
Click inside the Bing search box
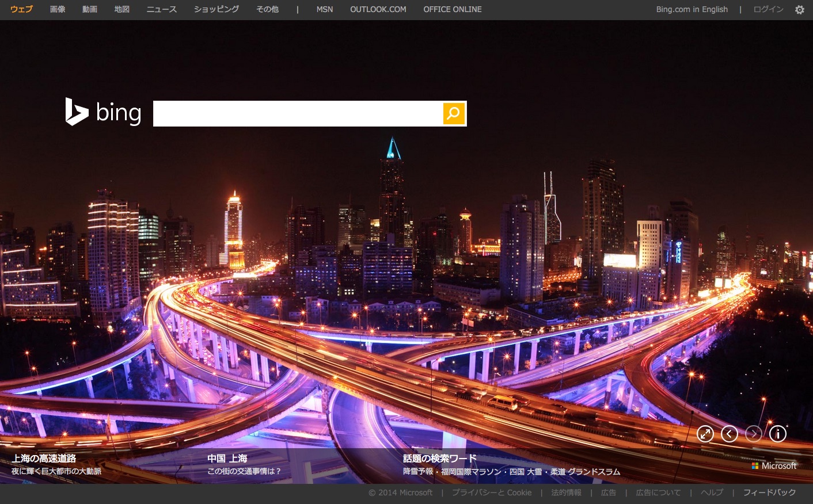pos(298,113)
